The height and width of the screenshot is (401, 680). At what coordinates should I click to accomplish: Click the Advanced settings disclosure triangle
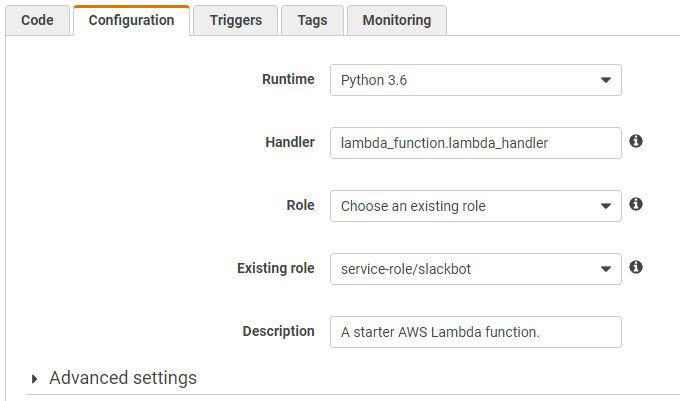pos(35,379)
